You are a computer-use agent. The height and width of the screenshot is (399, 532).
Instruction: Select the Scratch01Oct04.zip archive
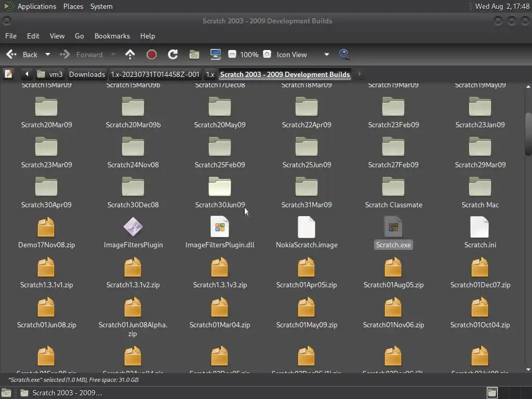click(480, 312)
